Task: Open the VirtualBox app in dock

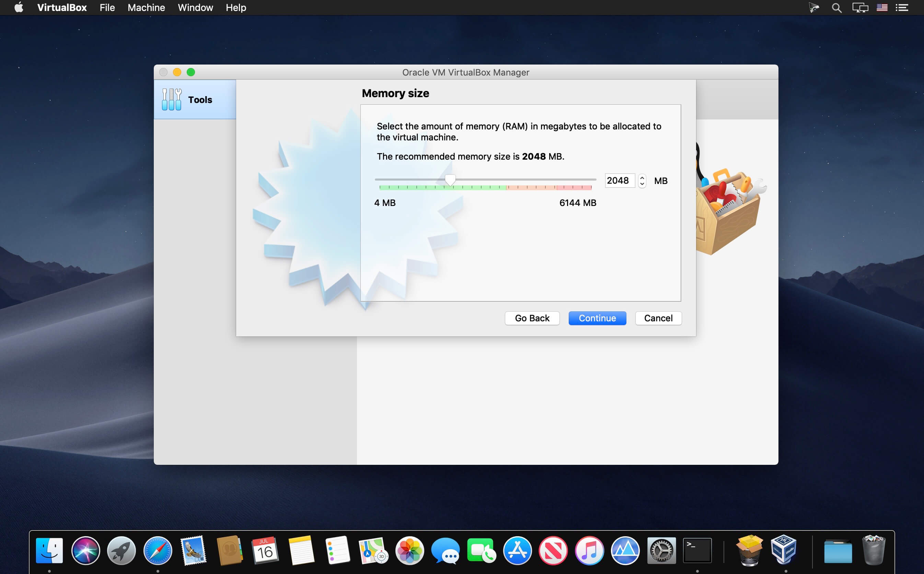Action: click(x=784, y=550)
